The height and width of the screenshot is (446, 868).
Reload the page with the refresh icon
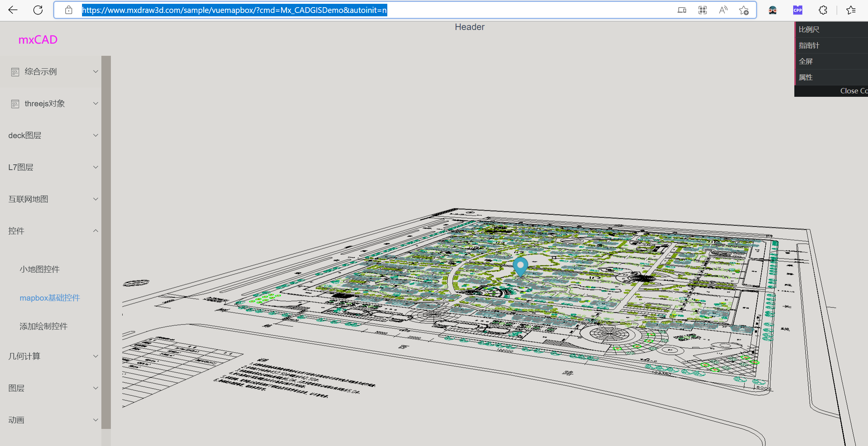pos(38,10)
